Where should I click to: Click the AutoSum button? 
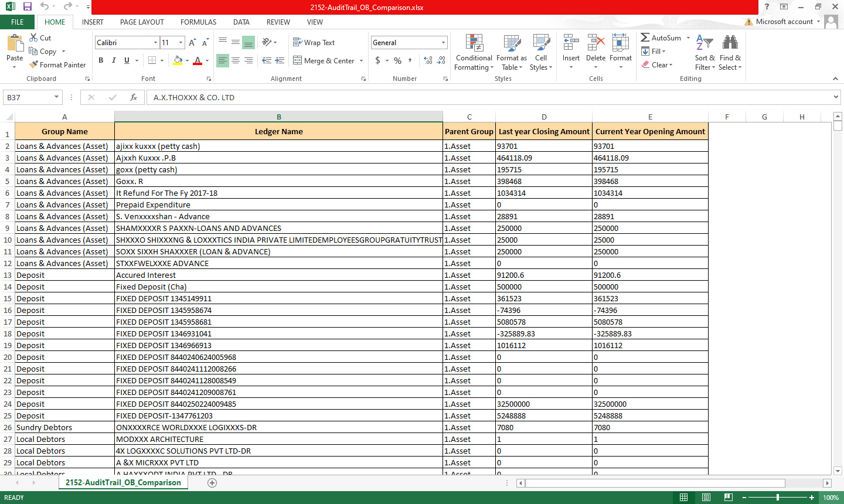click(661, 38)
